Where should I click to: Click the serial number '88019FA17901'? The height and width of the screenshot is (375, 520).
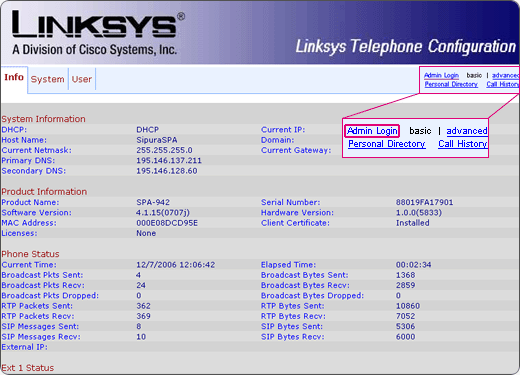coord(424,202)
